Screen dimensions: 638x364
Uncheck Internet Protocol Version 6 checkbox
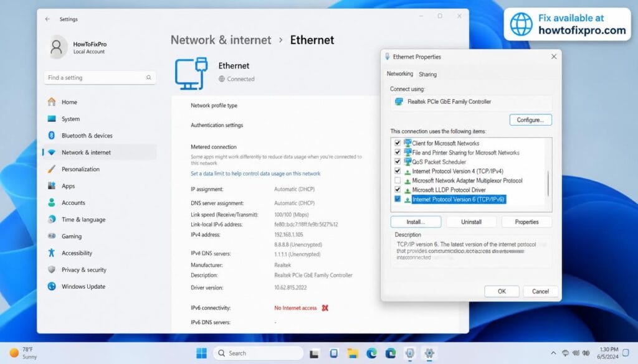coord(398,199)
